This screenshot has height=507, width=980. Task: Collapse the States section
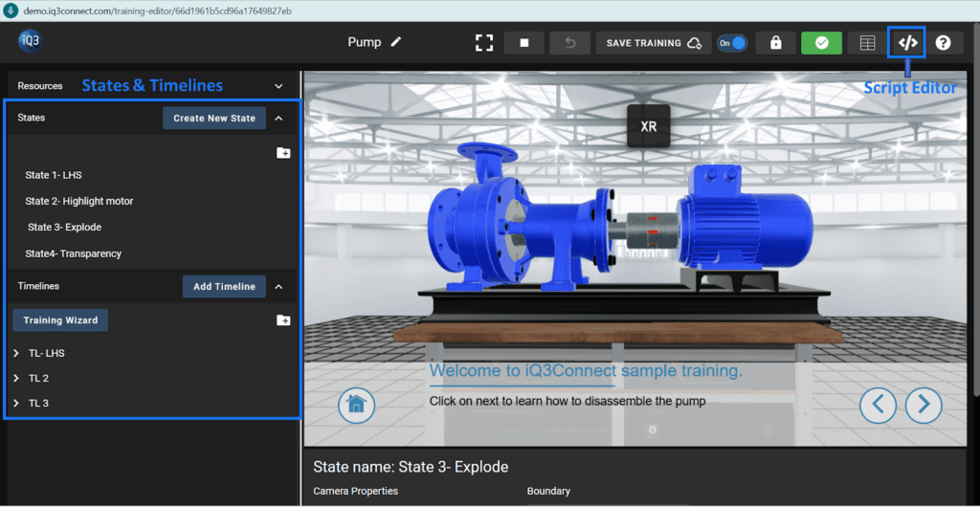tap(278, 119)
